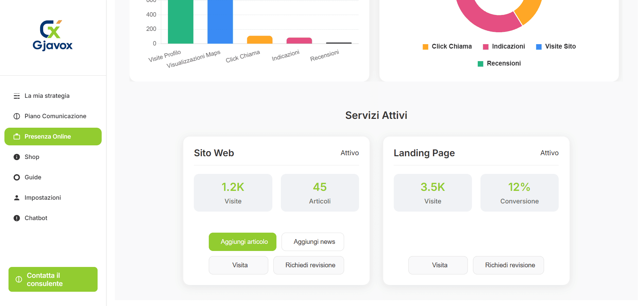Screen dimensions: 644x306
Task: Open the Shop section from the sidebar
Action: [x=32, y=157]
